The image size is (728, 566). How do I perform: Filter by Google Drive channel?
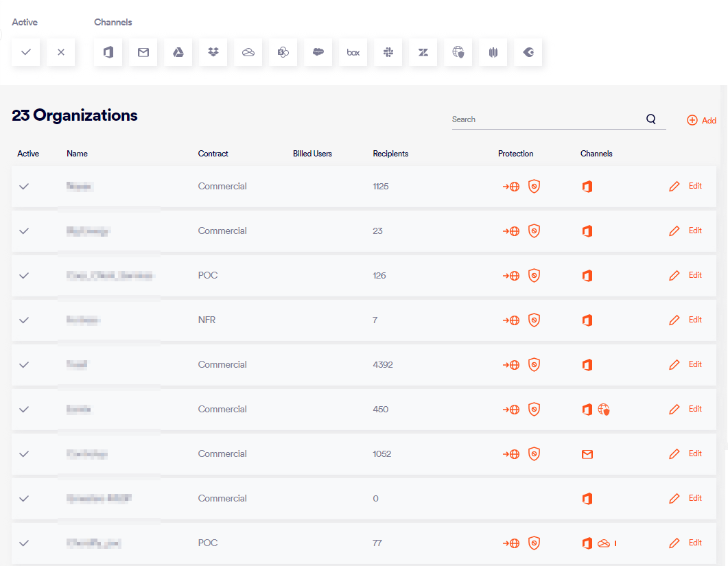pos(178,52)
